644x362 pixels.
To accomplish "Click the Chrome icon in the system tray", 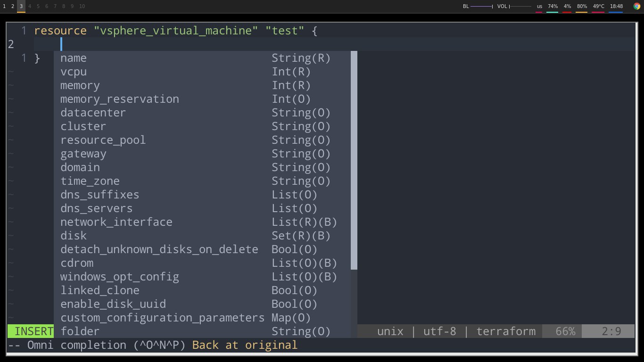I will coord(637,6).
